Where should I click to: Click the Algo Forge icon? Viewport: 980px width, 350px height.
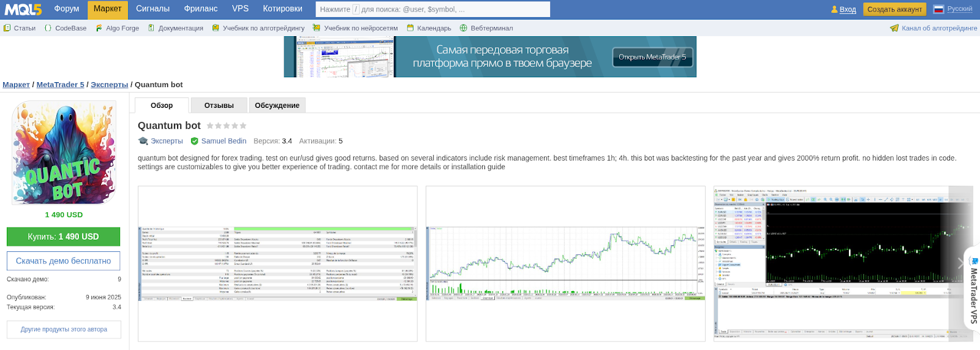[99, 28]
